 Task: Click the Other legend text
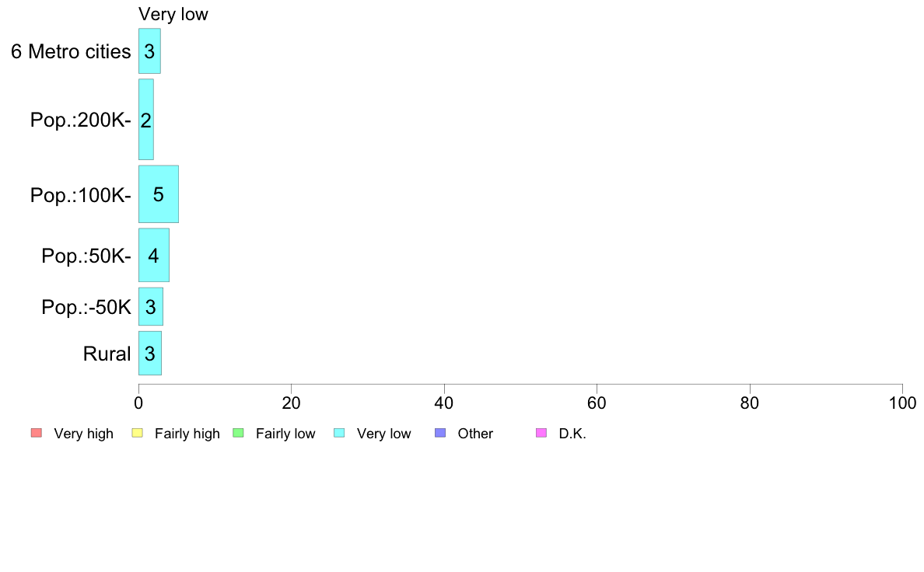click(475, 434)
